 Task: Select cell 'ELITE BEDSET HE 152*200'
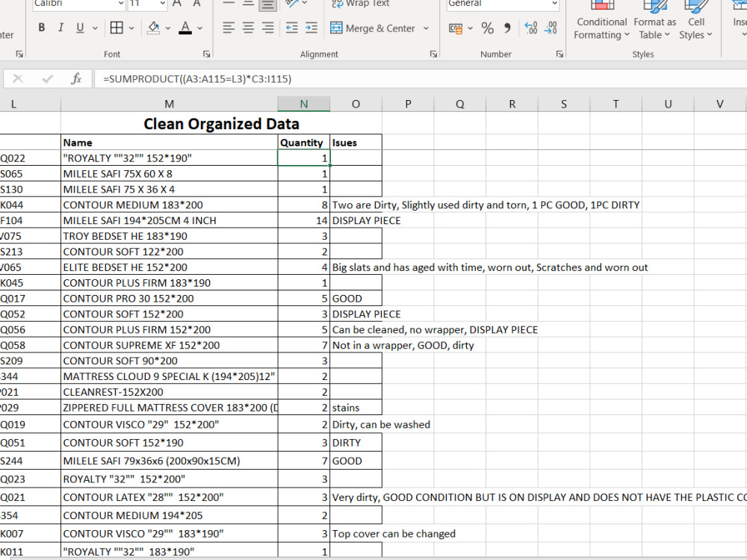click(x=169, y=267)
